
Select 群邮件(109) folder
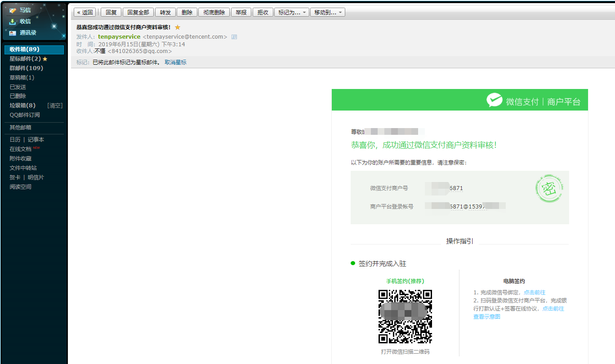[27, 68]
